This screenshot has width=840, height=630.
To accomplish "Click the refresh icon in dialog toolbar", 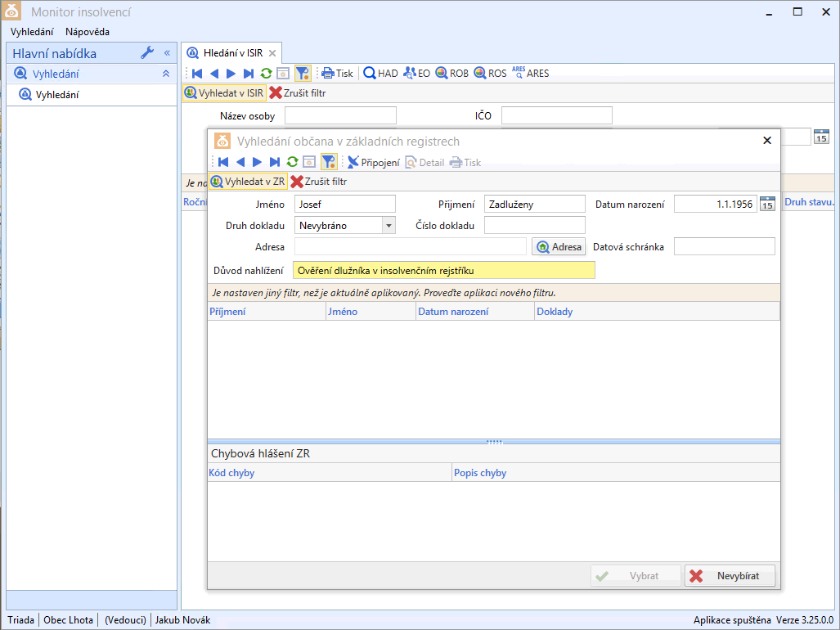I will point(292,162).
